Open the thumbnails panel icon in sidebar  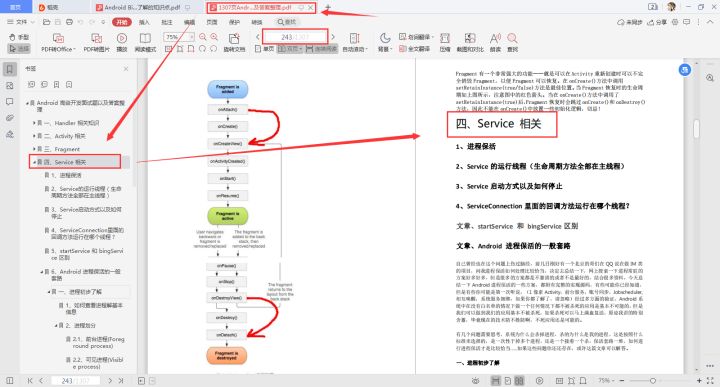[x=10, y=86]
